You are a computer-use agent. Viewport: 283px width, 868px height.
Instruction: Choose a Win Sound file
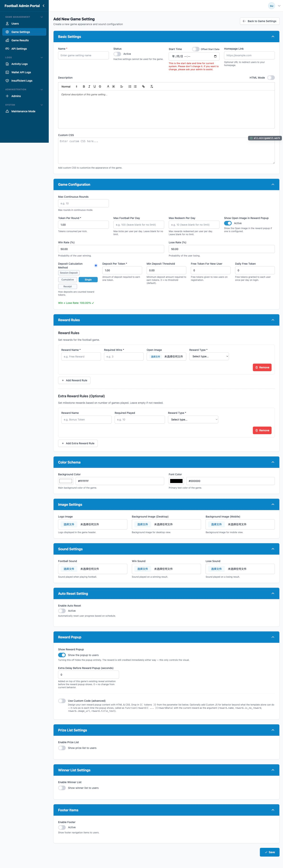tap(142, 569)
